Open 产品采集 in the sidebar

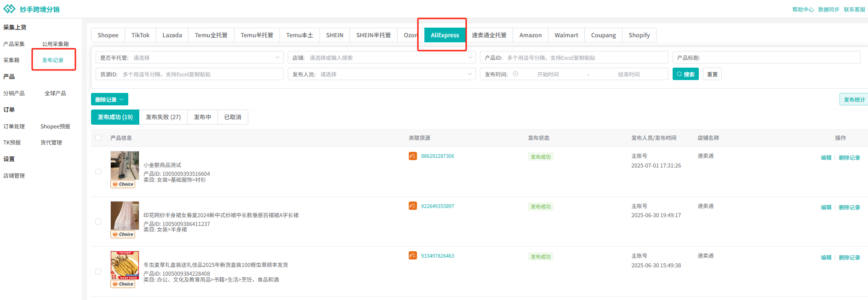(x=14, y=44)
